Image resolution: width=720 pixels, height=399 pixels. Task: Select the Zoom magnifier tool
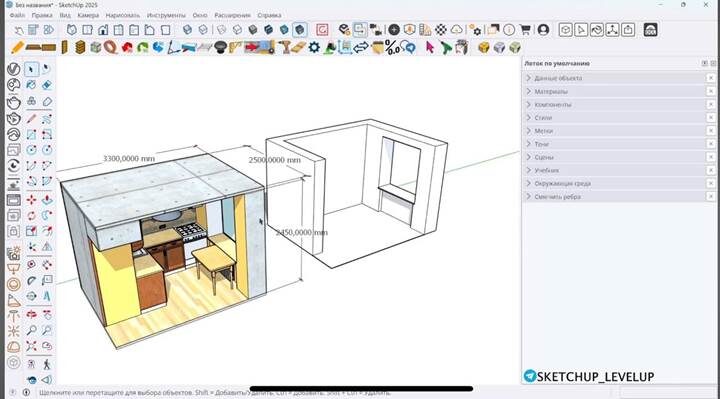click(31, 330)
